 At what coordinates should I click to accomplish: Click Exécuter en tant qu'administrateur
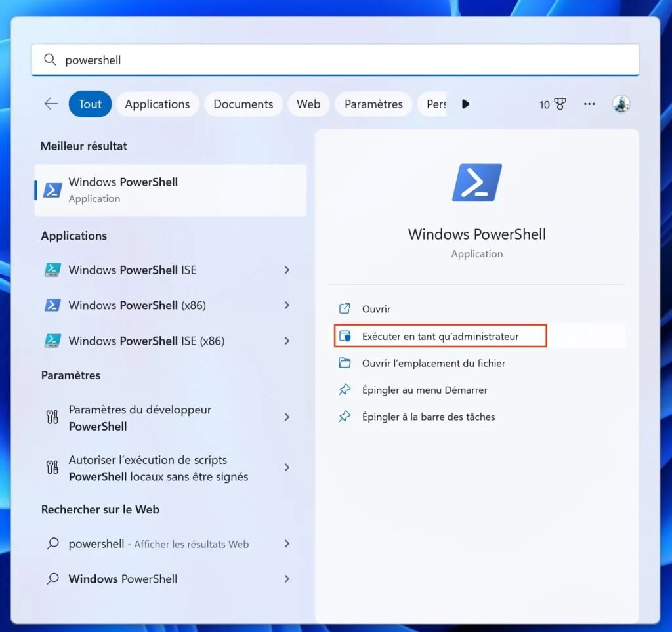point(440,335)
